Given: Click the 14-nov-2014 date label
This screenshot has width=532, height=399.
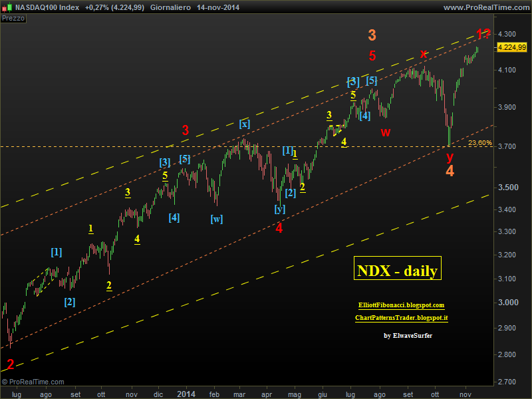Looking at the screenshot, I should click(218, 7).
